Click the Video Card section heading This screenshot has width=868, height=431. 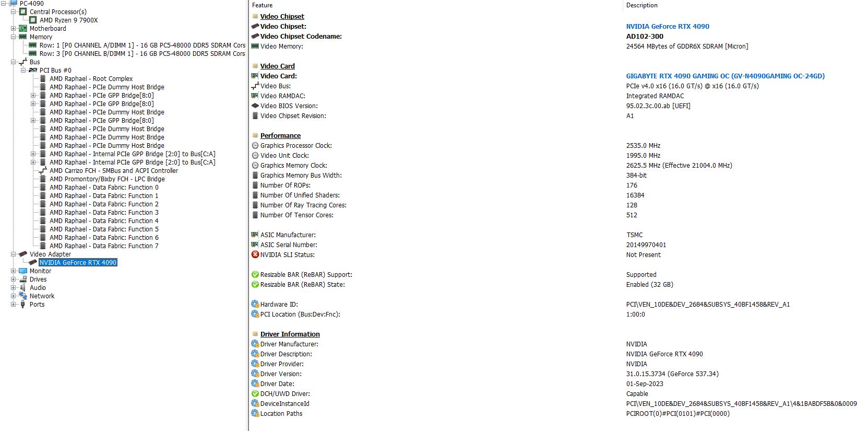tap(277, 66)
